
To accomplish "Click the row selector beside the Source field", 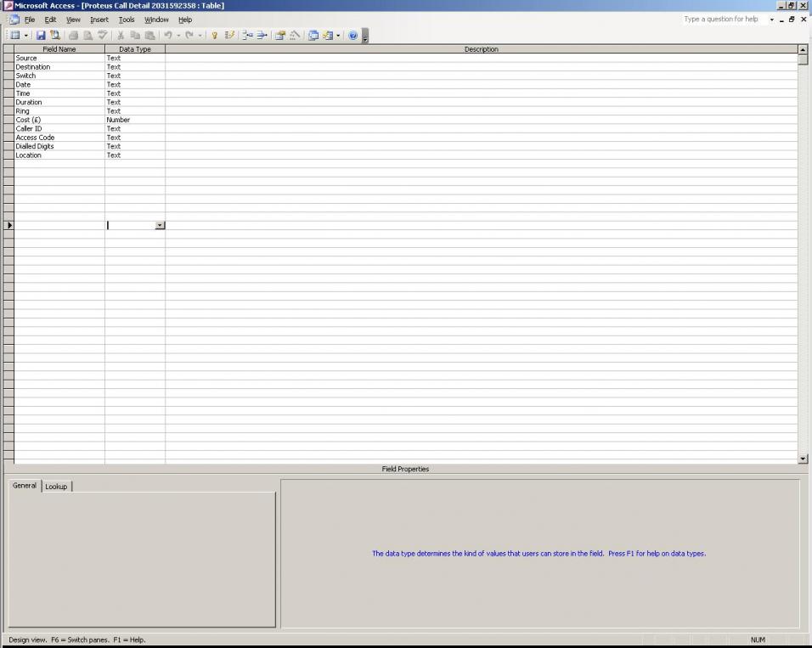I will [x=8, y=58].
